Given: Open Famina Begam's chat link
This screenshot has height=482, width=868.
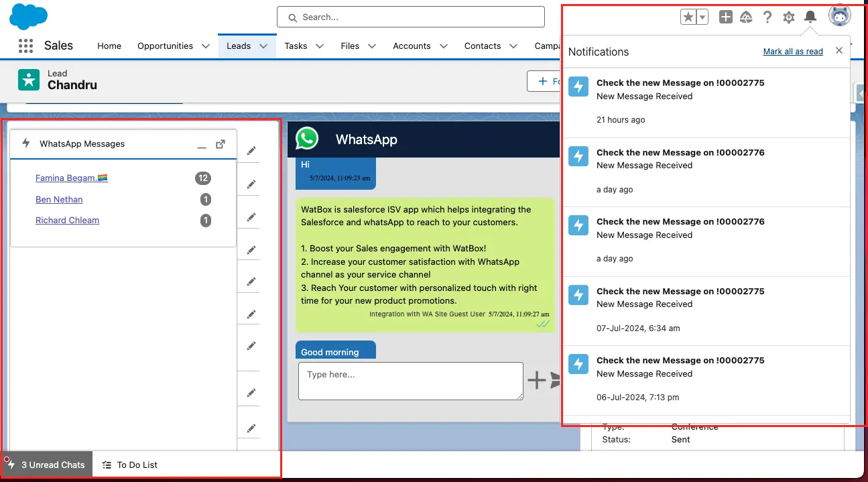Looking at the screenshot, I should 72,178.
